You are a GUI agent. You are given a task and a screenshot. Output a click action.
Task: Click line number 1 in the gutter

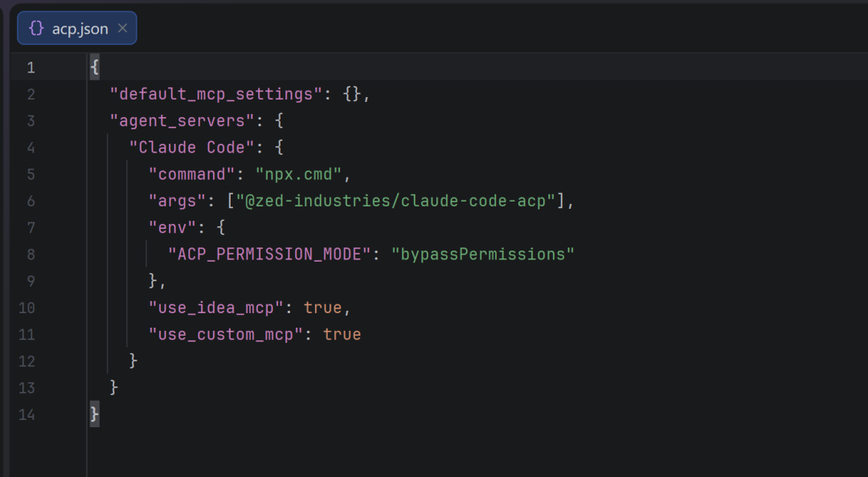[31, 67]
